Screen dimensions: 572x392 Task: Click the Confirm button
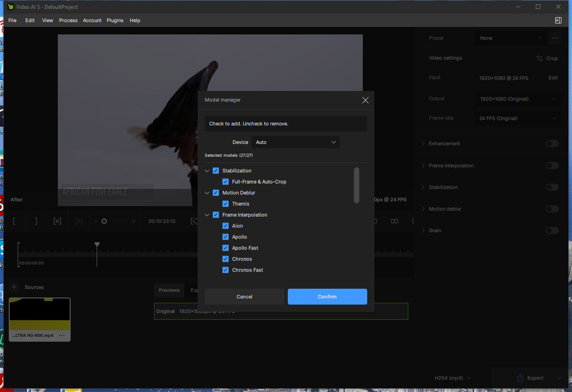click(327, 297)
